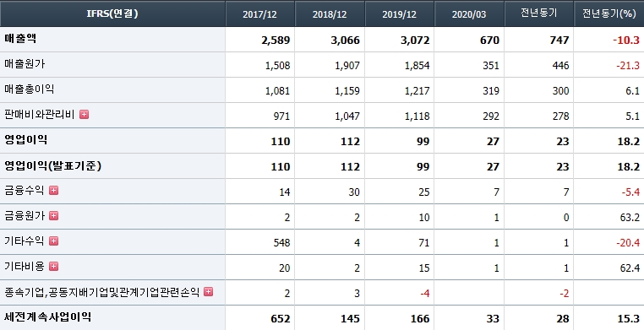Select the 영업이익(발표기준) row label
This screenshot has width=644, height=330.
[x=53, y=165]
